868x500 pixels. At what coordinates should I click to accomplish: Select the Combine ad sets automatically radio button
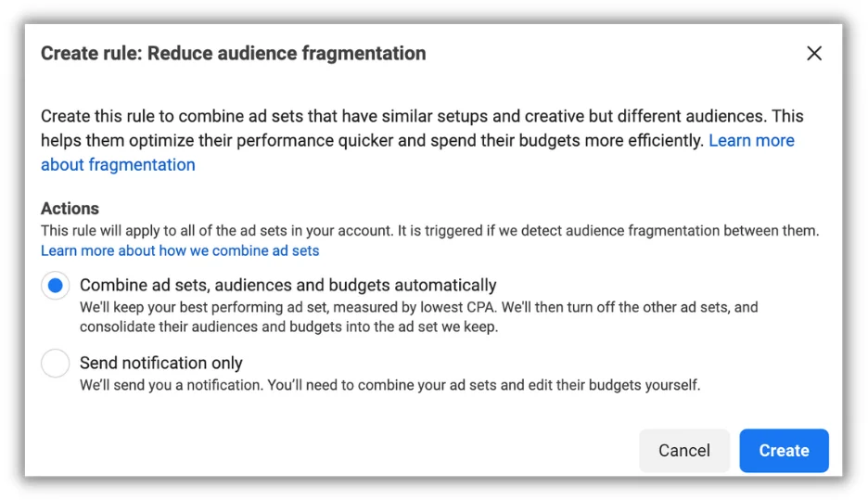point(56,286)
